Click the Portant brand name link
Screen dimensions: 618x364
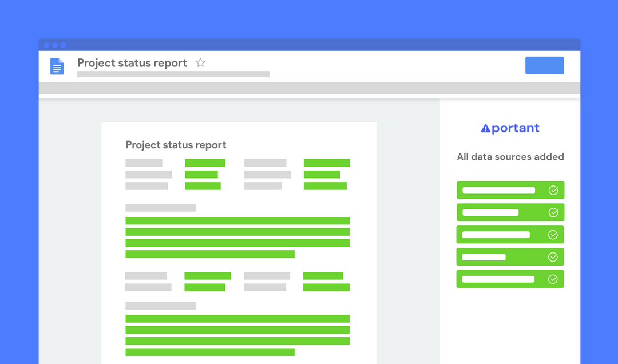[516, 128]
